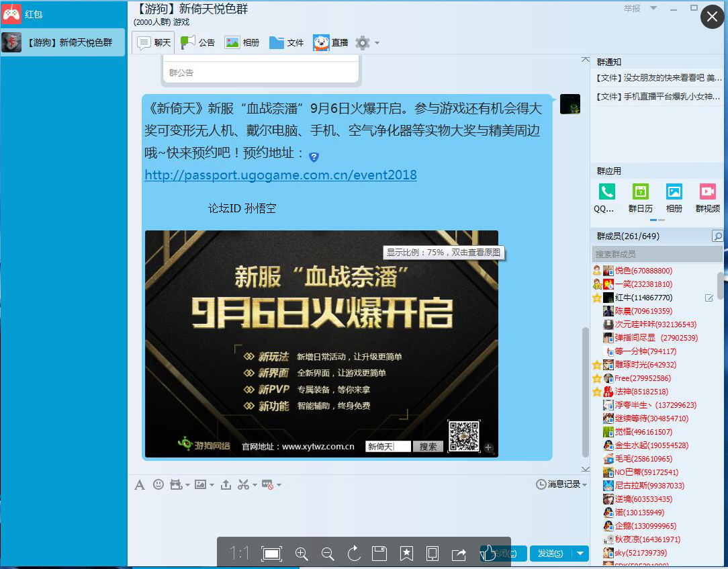Image resolution: width=728 pixels, height=569 pixels.
Task: Collapse chat area with the top scroll chevron
Action: coord(586,60)
